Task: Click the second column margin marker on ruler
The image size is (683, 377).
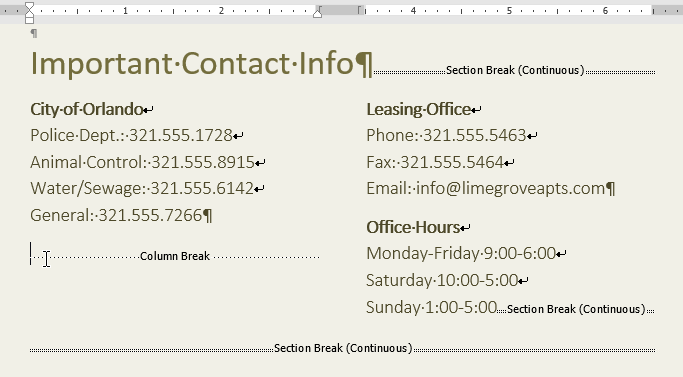Action: [x=360, y=10]
